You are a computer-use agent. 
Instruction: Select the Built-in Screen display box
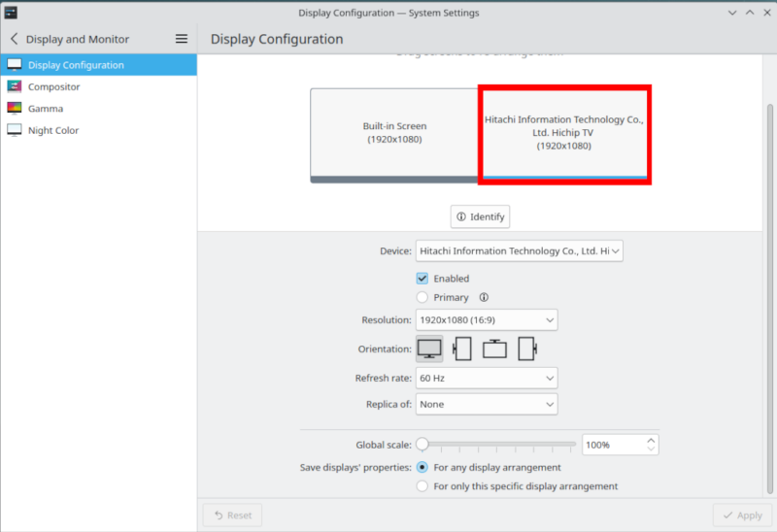click(394, 135)
